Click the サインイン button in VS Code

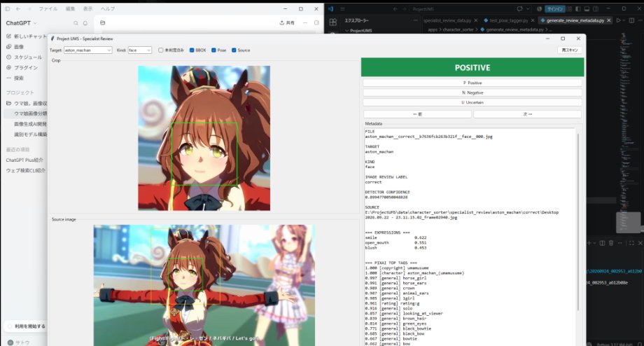[554, 8]
